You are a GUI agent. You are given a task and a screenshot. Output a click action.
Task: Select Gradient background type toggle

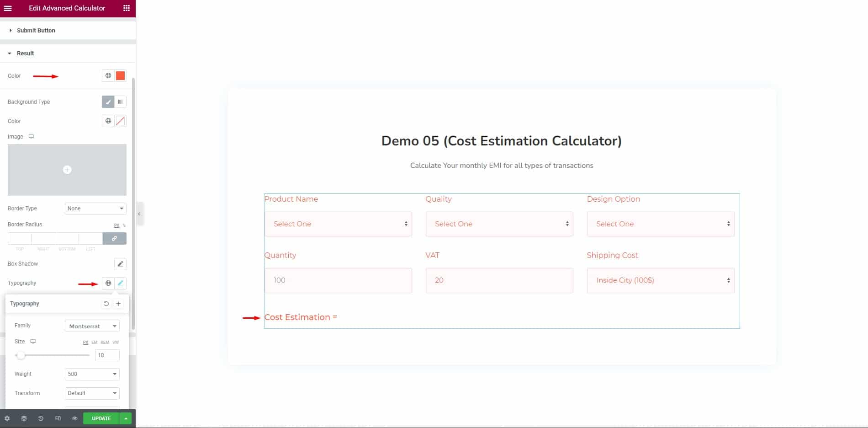point(120,102)
